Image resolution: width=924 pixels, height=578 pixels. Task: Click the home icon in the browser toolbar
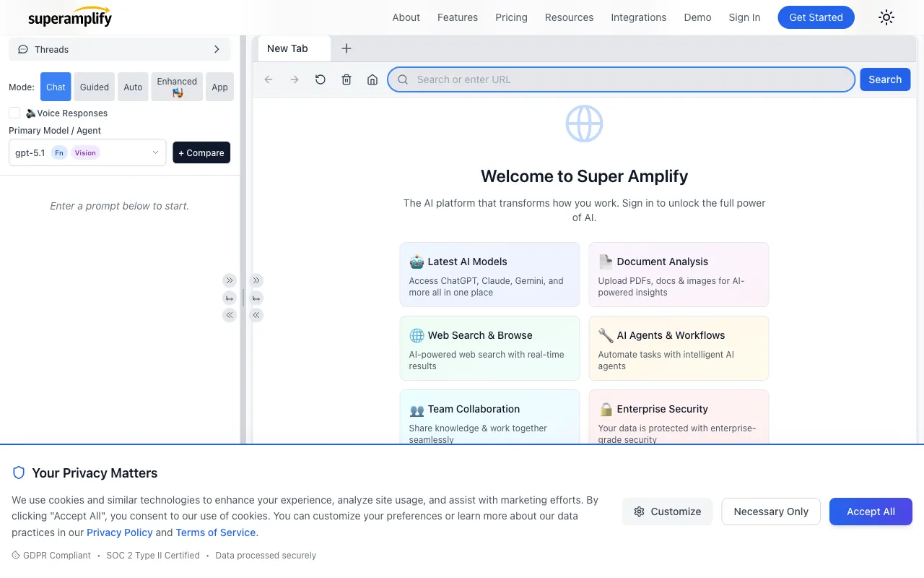click(x=372, y=79)
